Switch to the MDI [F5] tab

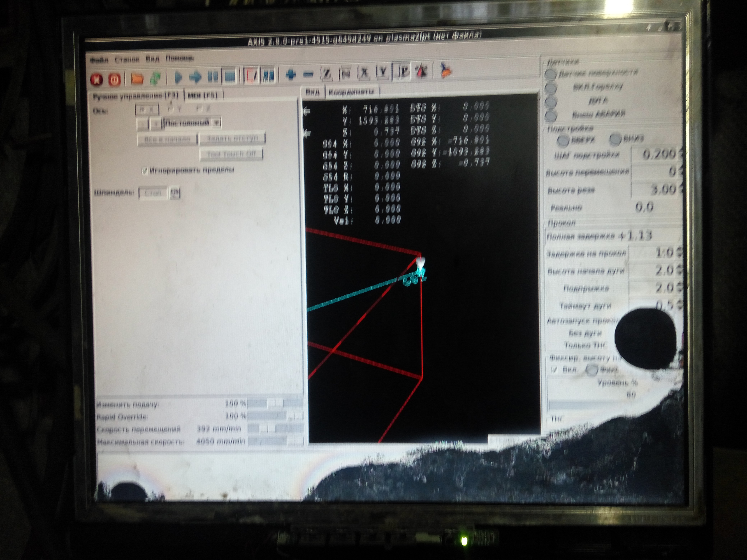tap(203, 95)
